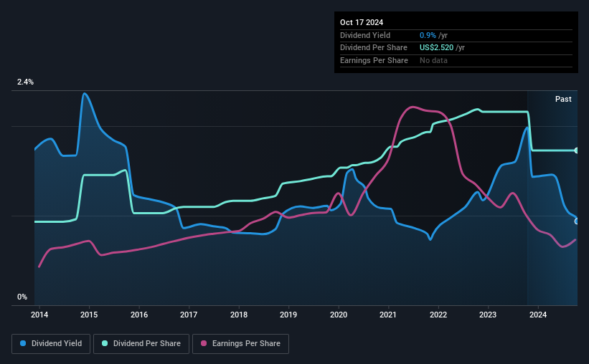Click the pink Earnings Per Share legend dot
589x364 pixels.
pyautogui.click(x=204, y=343)
